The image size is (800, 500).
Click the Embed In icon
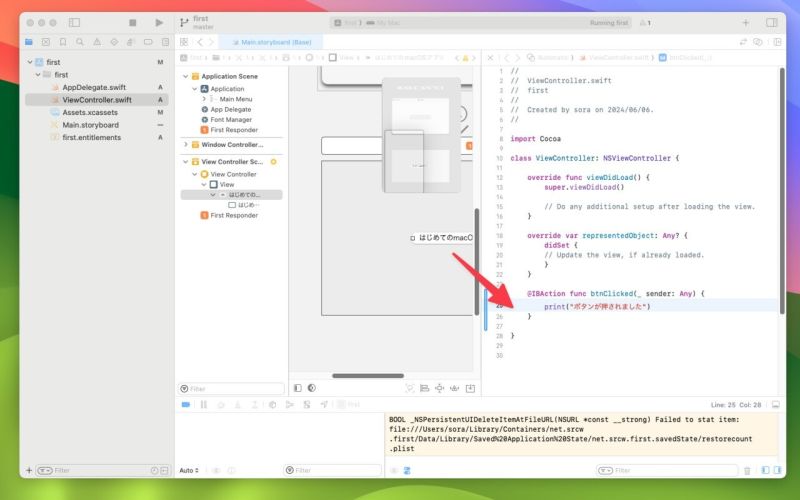(x=470, y=388)
